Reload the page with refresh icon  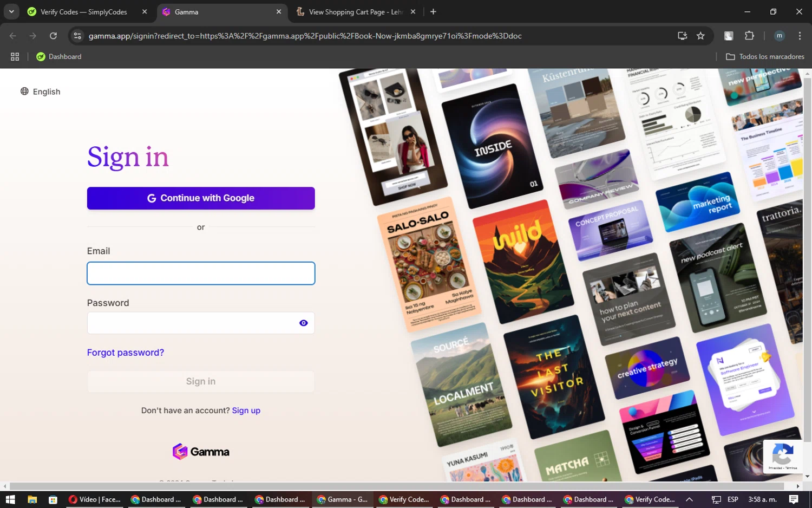53,36
